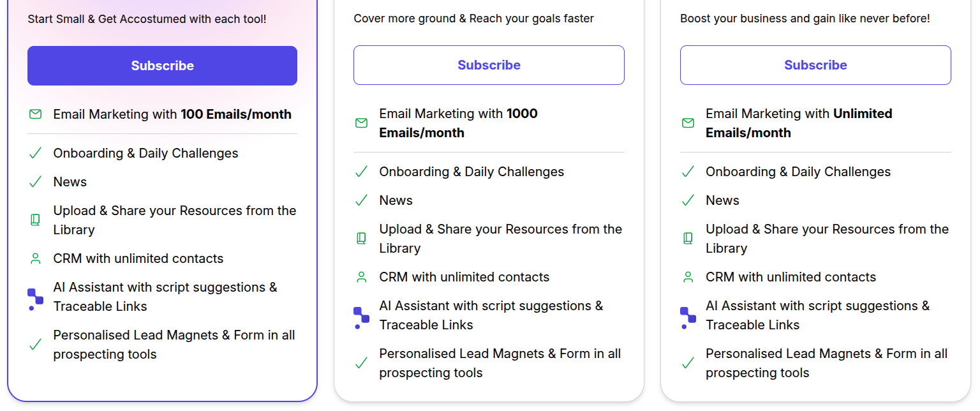980x411 pixels.
Task: Click 'CRM with unlimited contacts' text in middle card
Action: 464,277
